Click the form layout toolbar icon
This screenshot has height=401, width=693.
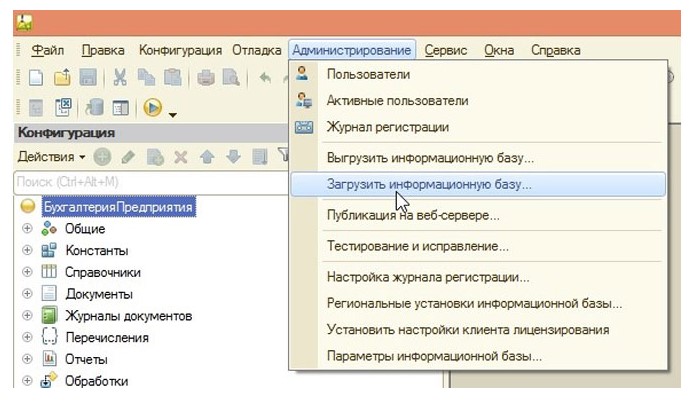point(120,107)
